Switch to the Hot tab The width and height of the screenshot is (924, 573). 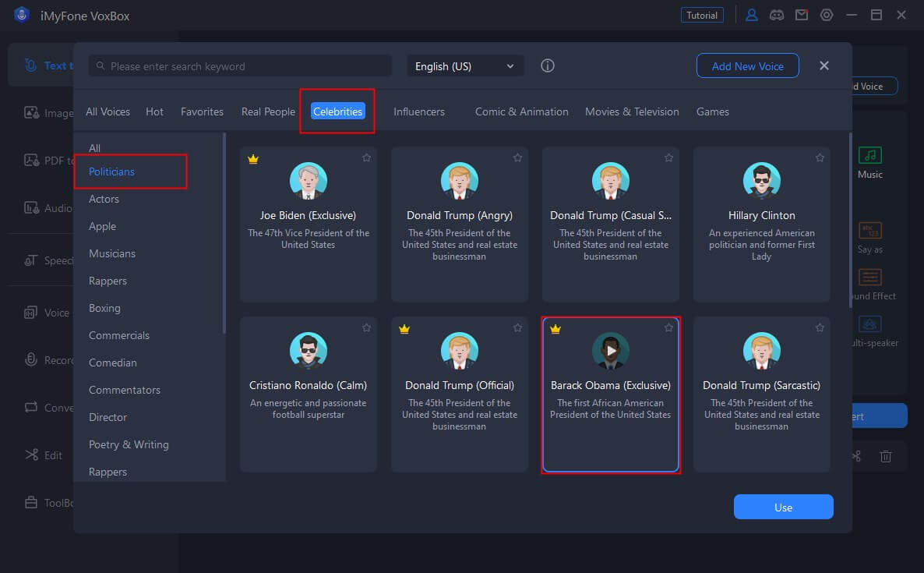154,111
